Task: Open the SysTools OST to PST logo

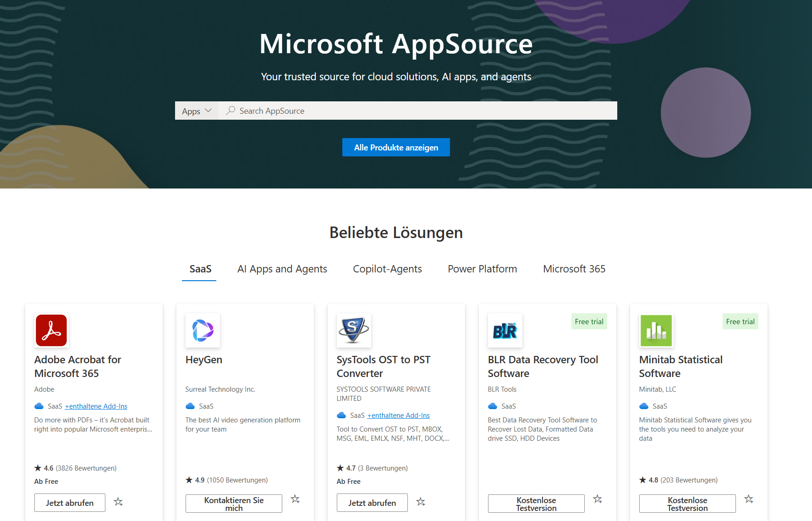Action: click(354, 330)
